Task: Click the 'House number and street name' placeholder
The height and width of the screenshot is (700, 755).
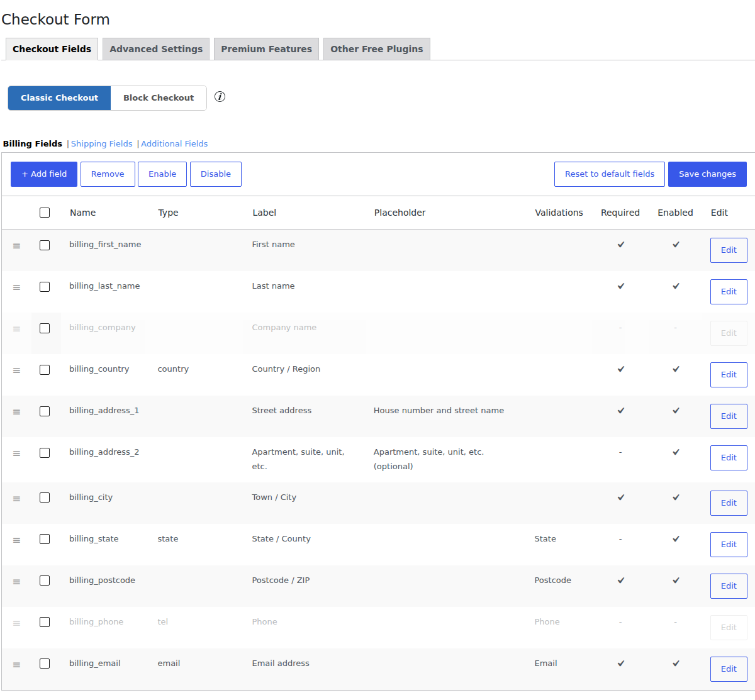Action: pos(439,411)
